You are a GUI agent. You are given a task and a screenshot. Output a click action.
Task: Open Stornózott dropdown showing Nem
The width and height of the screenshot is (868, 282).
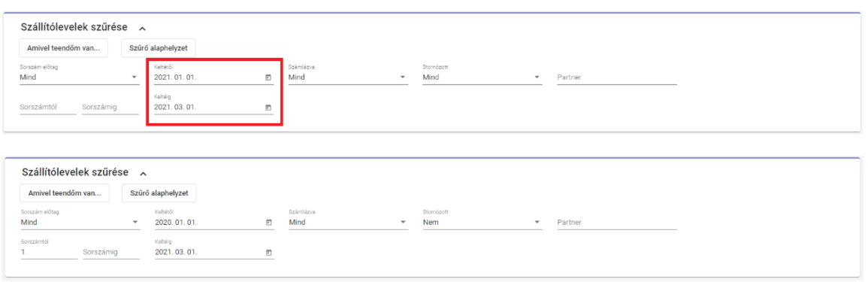pos(482,222)
